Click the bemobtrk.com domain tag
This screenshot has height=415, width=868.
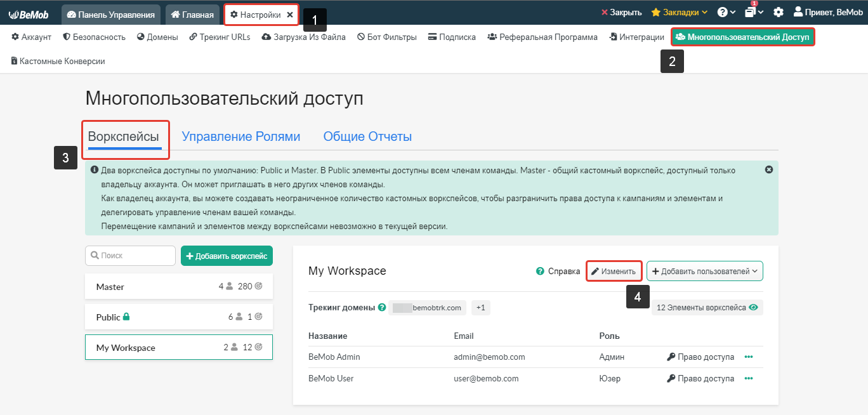click(428, 308)
